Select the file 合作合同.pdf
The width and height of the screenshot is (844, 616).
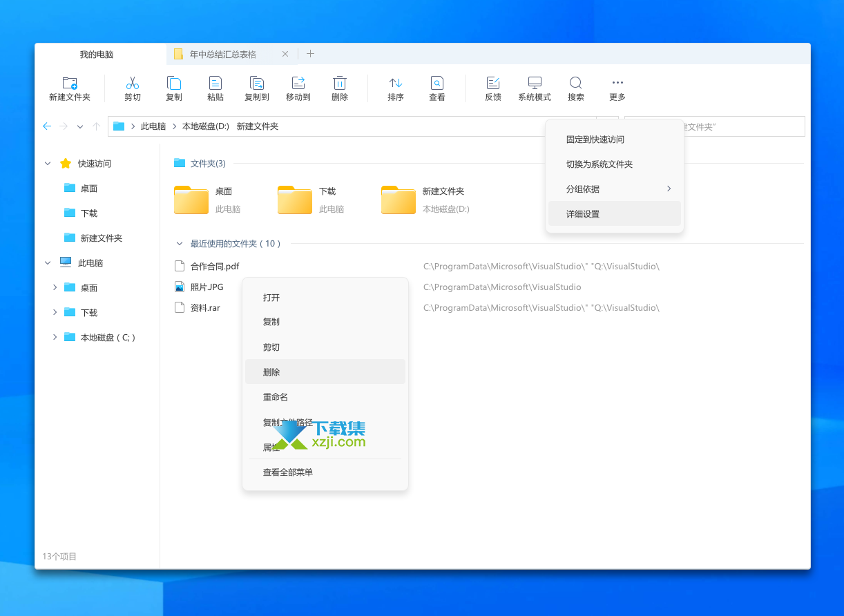215,266
